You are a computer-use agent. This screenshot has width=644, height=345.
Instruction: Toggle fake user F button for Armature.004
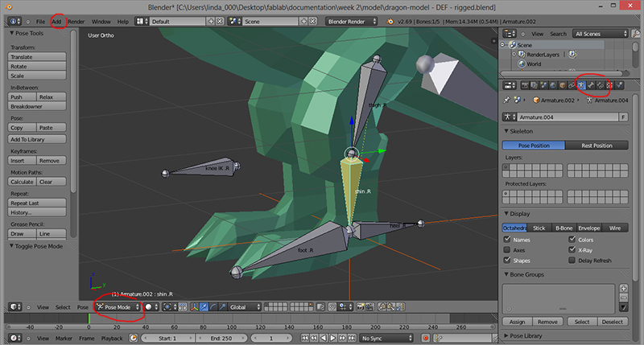tap(623, 117)
